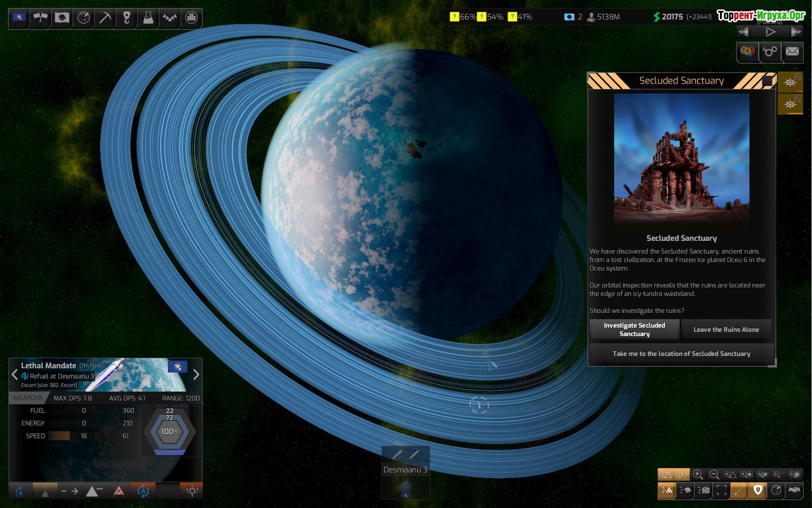Go to next ship with right chevron
812x508 pixels.
point(196,374)
